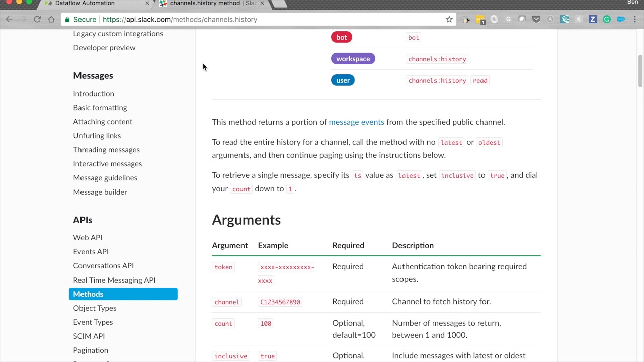Open Events API in sidebar
Screen dimensions: 644x362
point(91,252)
